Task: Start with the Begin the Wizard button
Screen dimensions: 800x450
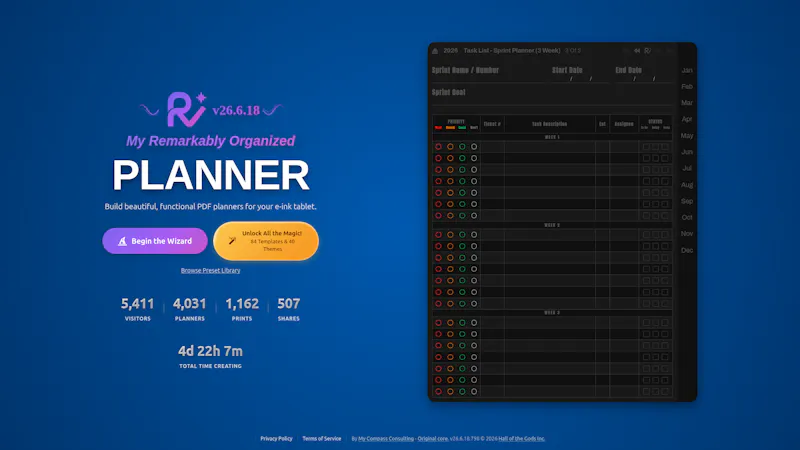Action: tap(155, 241)
